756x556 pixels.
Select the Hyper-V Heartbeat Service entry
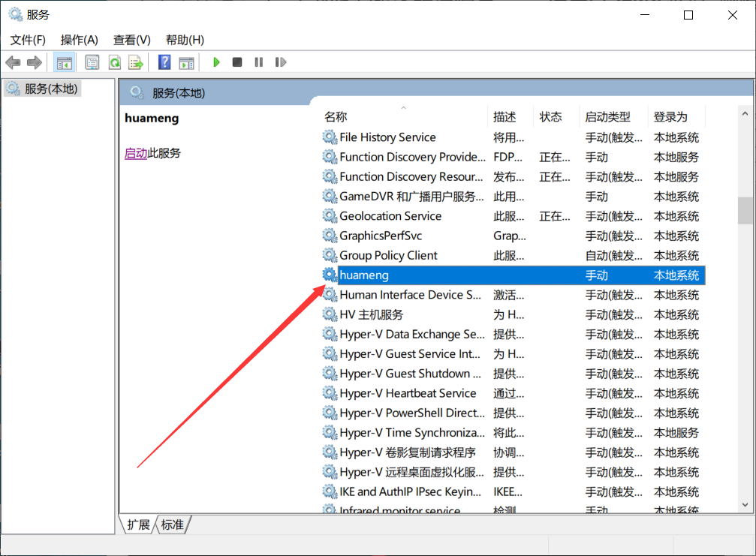[x=407, y=392]
